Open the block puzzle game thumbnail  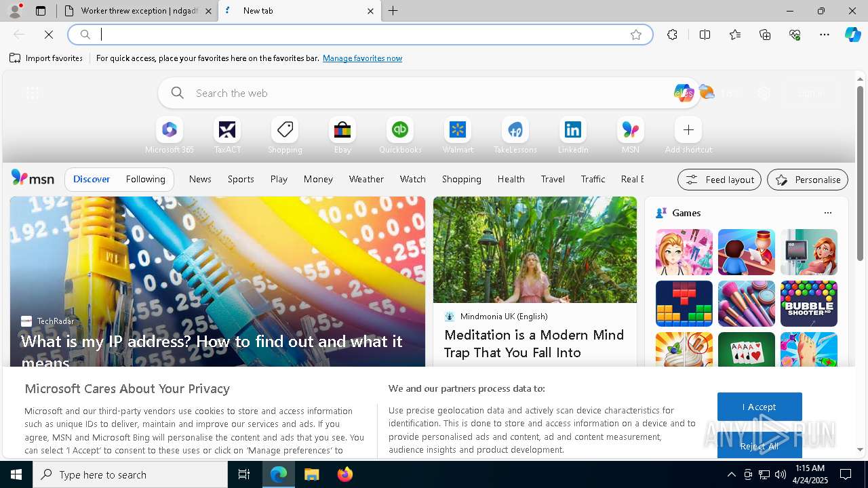click(684, 304)
